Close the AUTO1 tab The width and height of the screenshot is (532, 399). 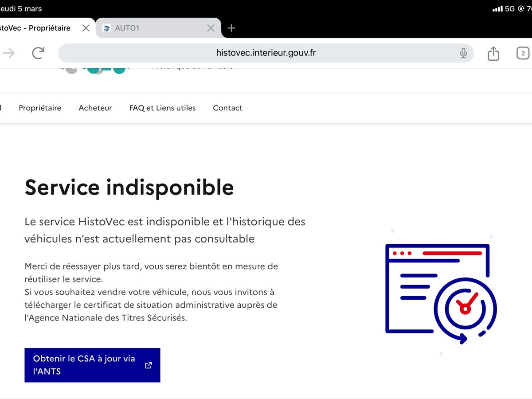click(x=211, y=28)
